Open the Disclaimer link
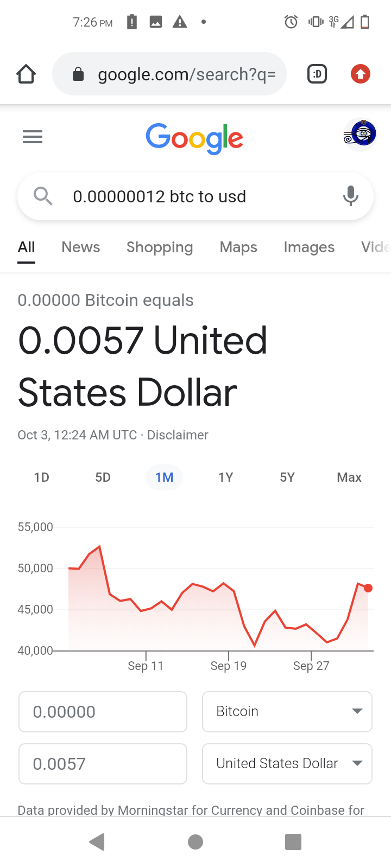This screenshot has width=391, height=868. (178, 435)
